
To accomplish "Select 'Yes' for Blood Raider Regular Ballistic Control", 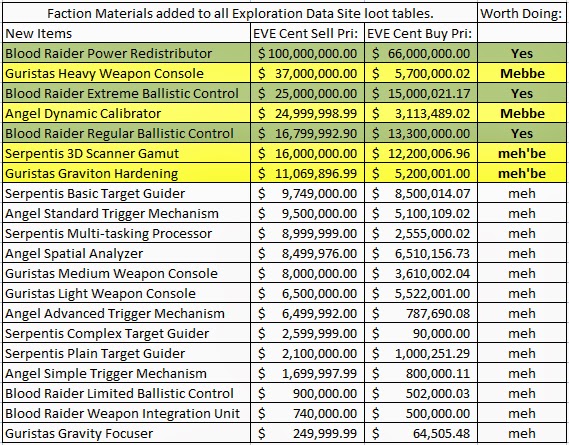I will pyautogui.click(x=522, y=133).
